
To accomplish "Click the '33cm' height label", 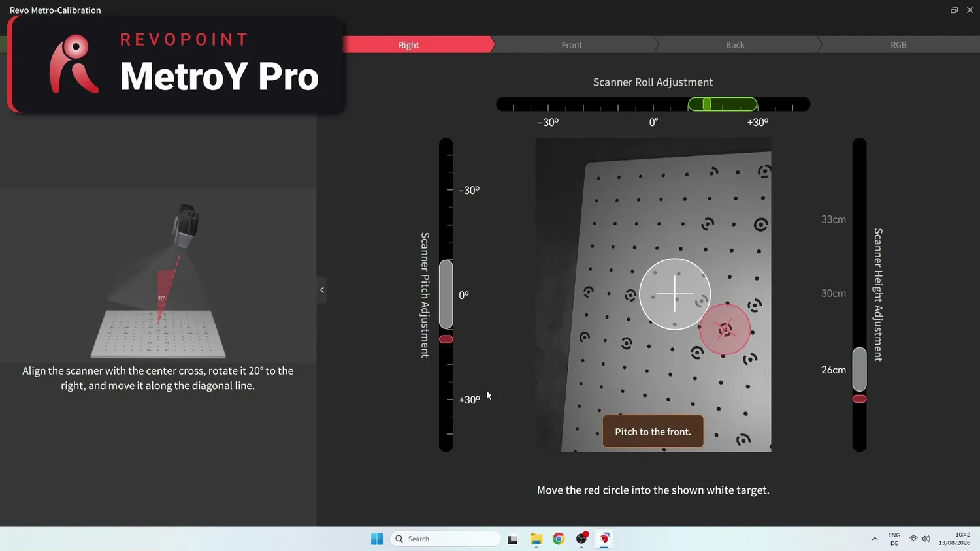I will (834, 219).
